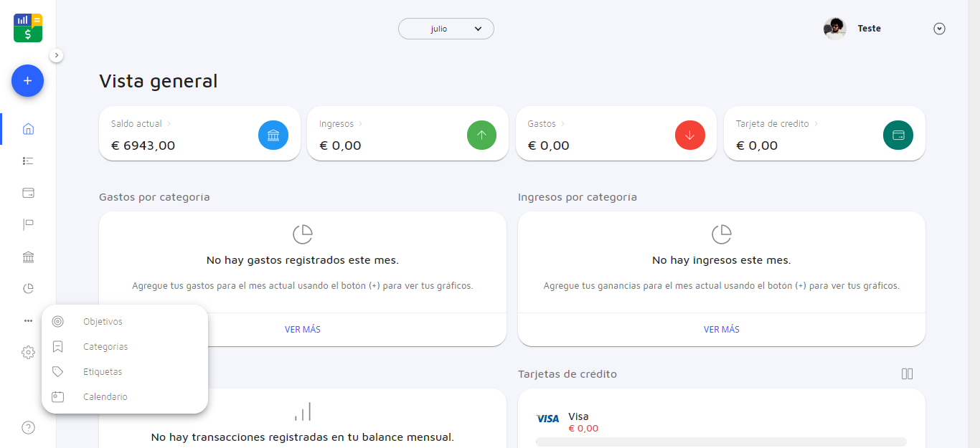Click the blue plus add button
Screen dimensions: 980x448
[27, 81]
